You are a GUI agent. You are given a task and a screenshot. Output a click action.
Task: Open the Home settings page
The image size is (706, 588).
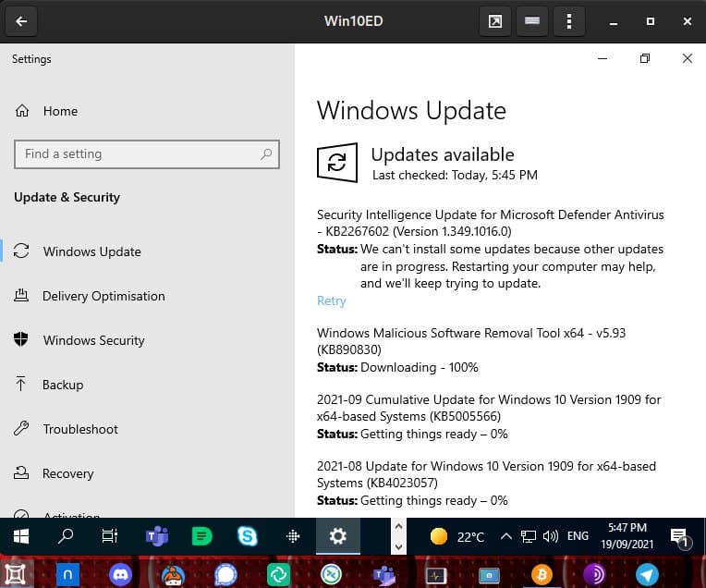[x=60, y=111]
